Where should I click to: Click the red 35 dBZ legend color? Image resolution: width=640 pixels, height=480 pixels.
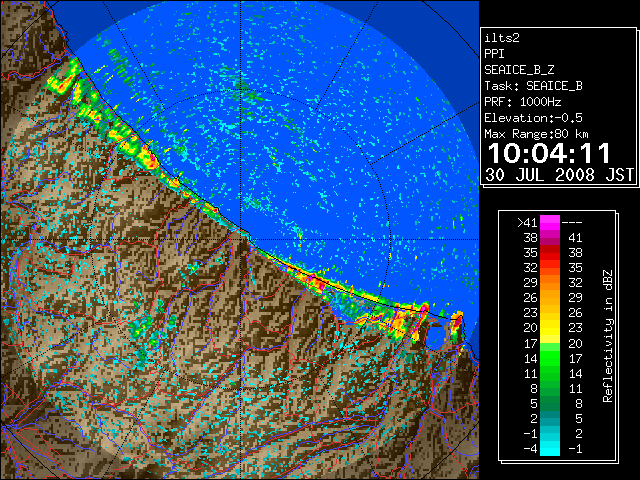pos(550,253)
